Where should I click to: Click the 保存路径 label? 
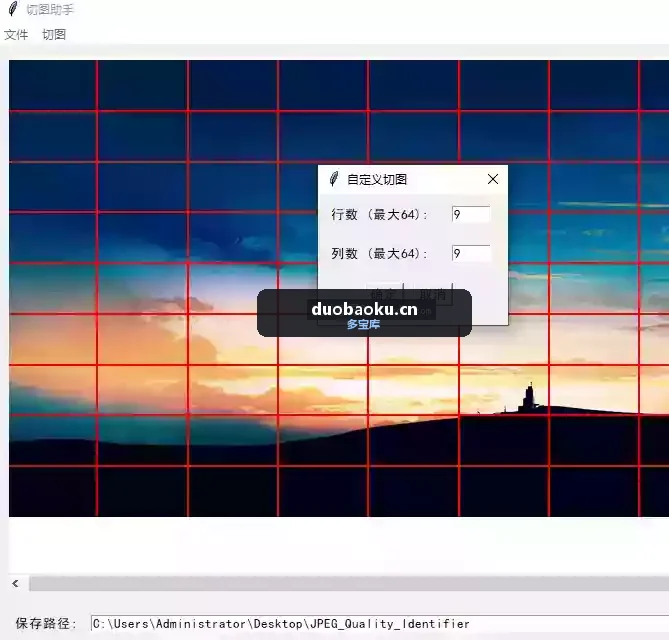[x=46, y=624]
